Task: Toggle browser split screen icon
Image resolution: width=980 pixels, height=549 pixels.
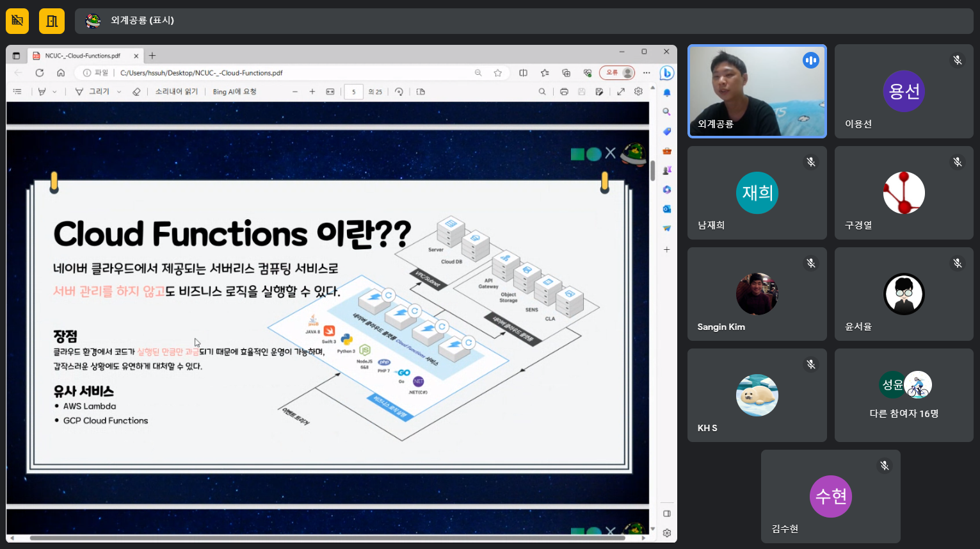Action: pyautogui.click(x=523, y=73)
